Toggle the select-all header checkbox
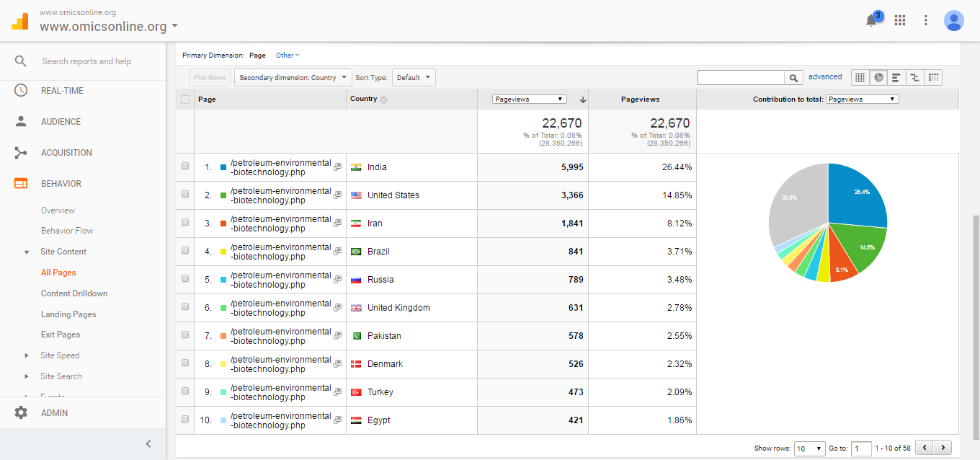 pyautogui.click(x=185, y=99)
